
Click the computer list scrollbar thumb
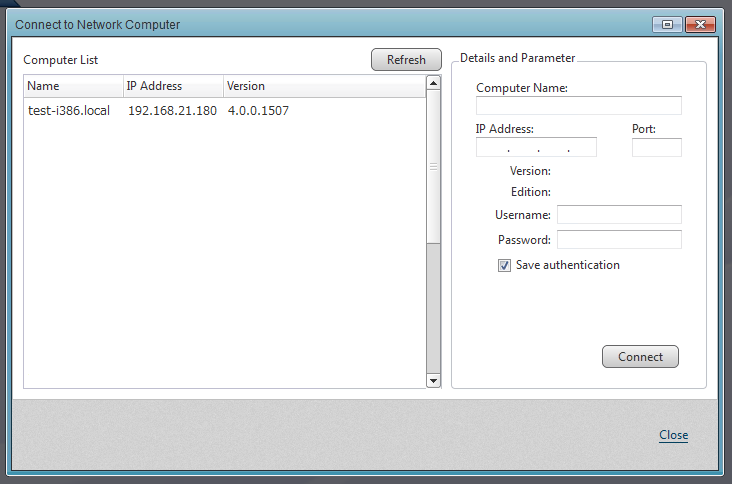click(433, 167)
